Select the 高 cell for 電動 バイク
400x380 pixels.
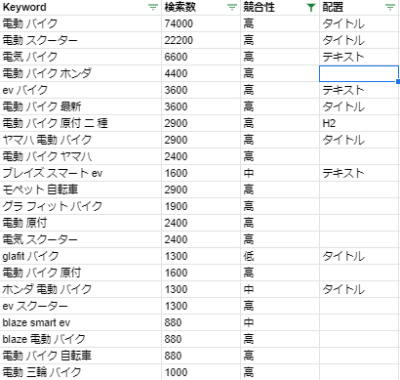coord(280,24)
